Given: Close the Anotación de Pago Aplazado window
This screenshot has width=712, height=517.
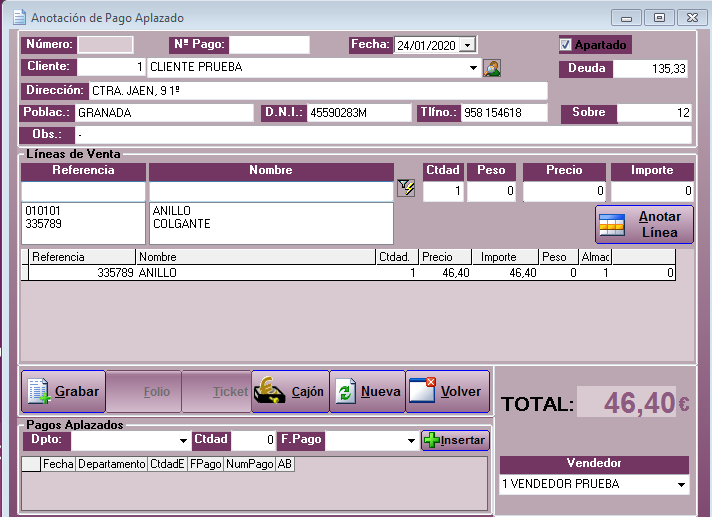Looking at the screenshot, I should (692, 18).
